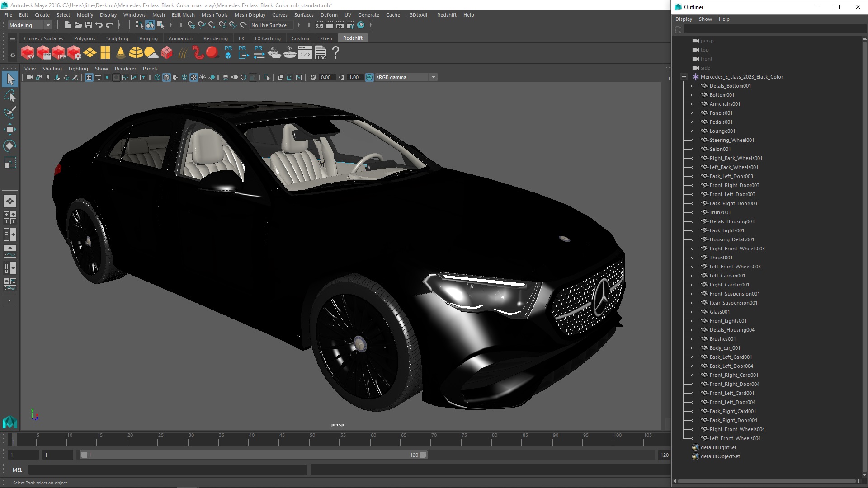This screenshot has width=868, height=488.
Task: Switch to four-view pane layout
Action: click(10, 218)
